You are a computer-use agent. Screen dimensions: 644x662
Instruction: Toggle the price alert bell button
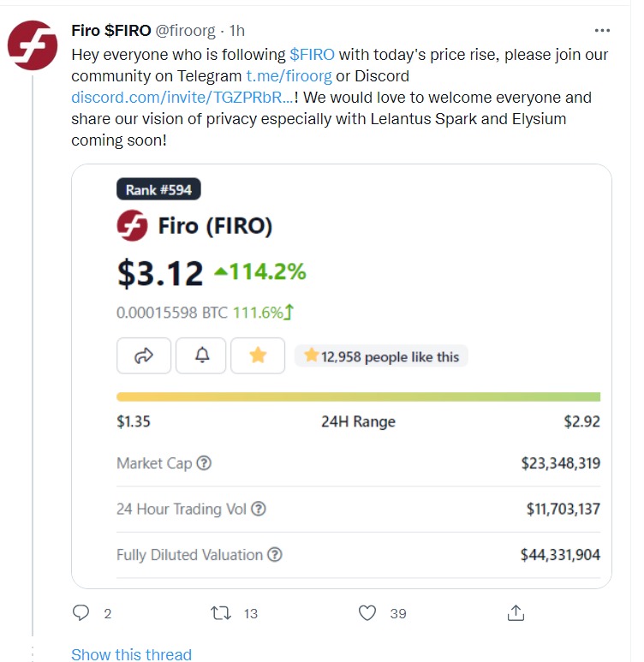201,355
